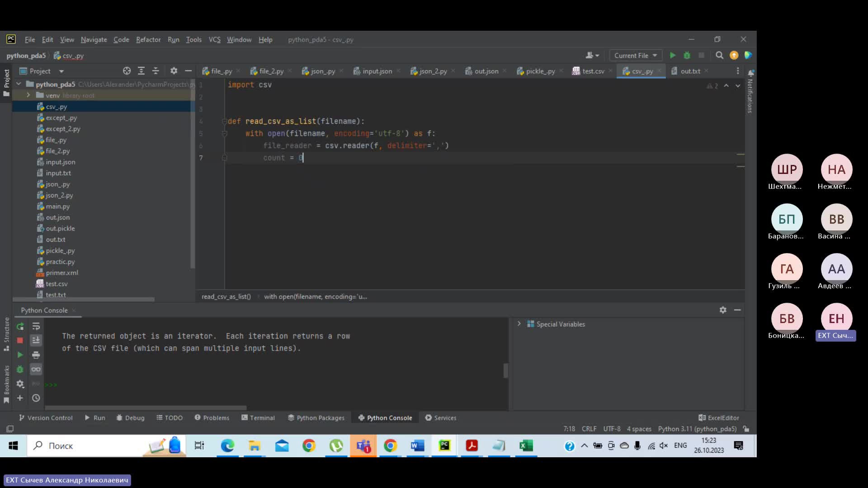Open ExcelEditor tool window
Screen dimensions: 868x488
(719, 418)
